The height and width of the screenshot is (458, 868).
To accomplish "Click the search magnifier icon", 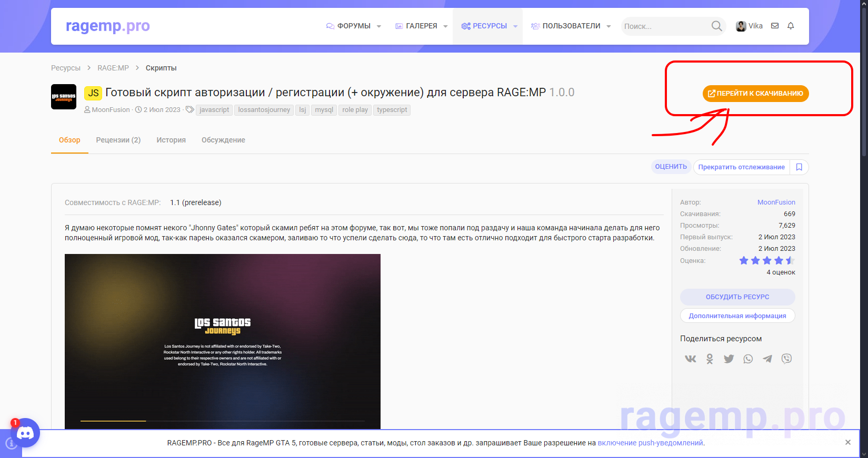I will [716, 26].
